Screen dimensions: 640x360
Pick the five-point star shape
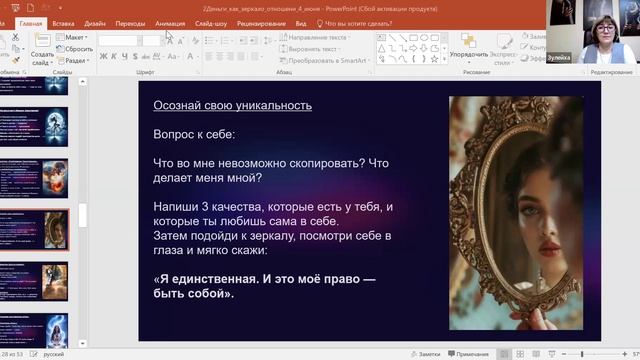(435, 59)
